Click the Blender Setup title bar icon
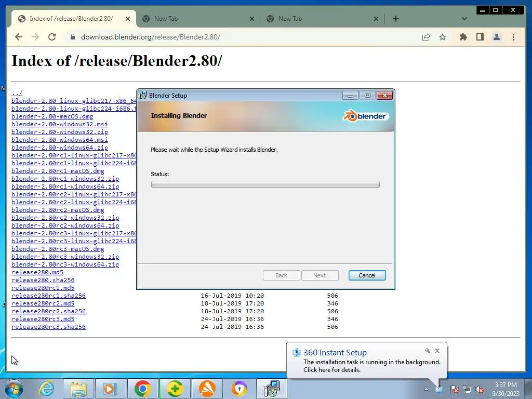Viewport: 532px width, 399px height. pyautogui.click(x=143, y=96)
